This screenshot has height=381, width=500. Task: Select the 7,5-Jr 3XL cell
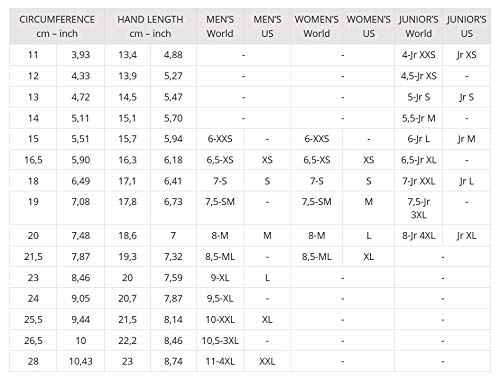click(419, 208)
